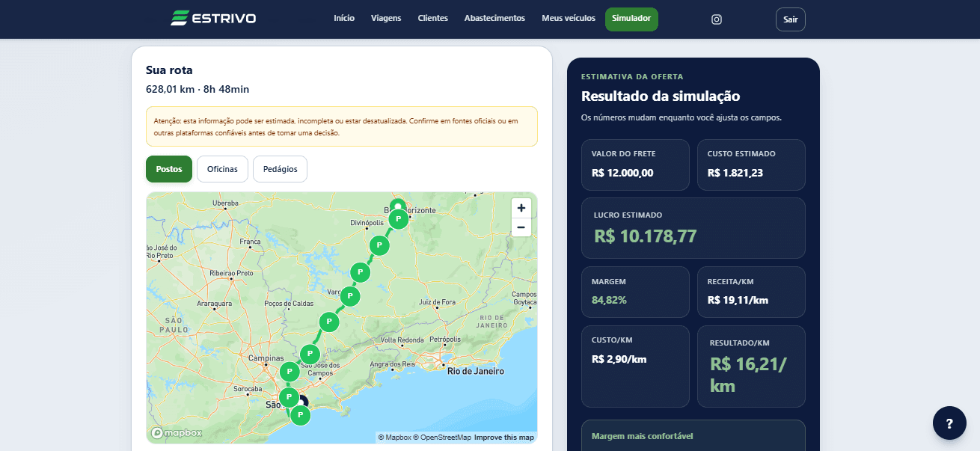Click the Custo/km value R$ 2,90/km
This screenshot has width=980, height=451.
click(619, 359)
